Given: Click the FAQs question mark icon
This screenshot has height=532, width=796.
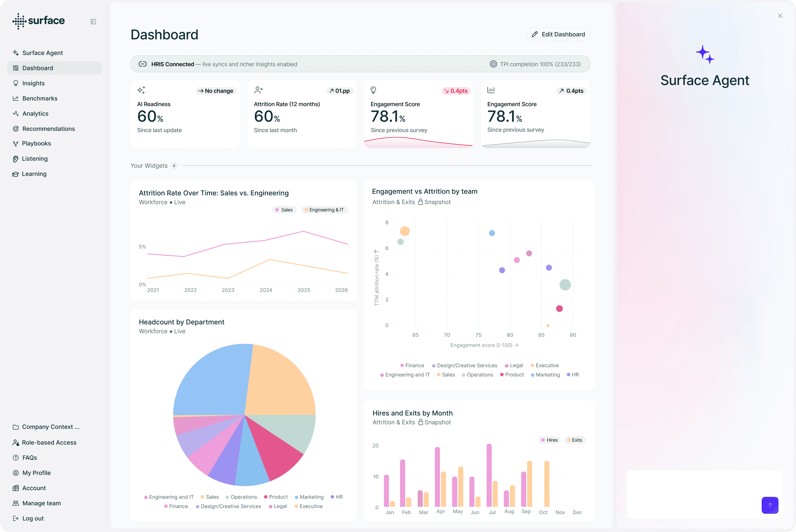Looking at the screenshot, I should tap(16, 458).
